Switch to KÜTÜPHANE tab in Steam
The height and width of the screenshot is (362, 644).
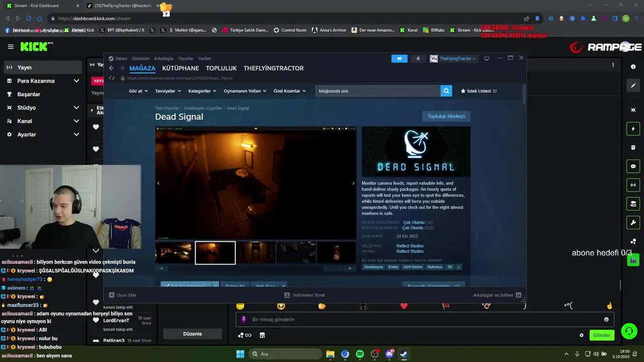pyautogui.click(x=181, y=68)
